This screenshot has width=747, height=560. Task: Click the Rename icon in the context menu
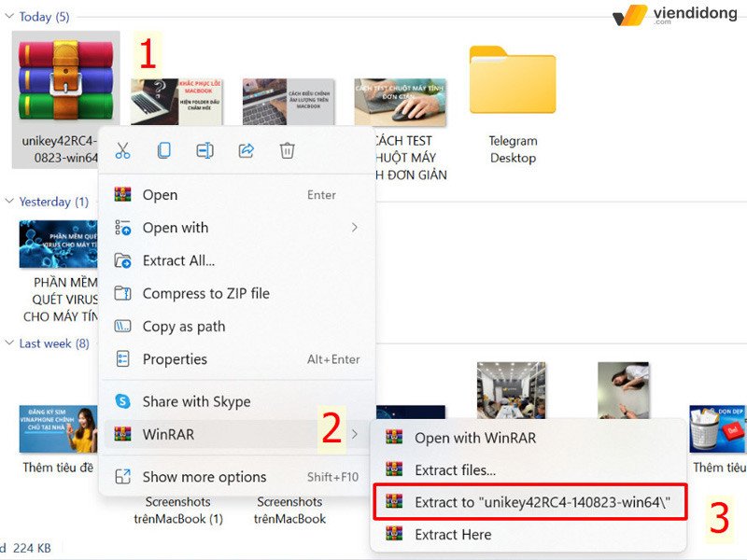click(x=204, y=150)
